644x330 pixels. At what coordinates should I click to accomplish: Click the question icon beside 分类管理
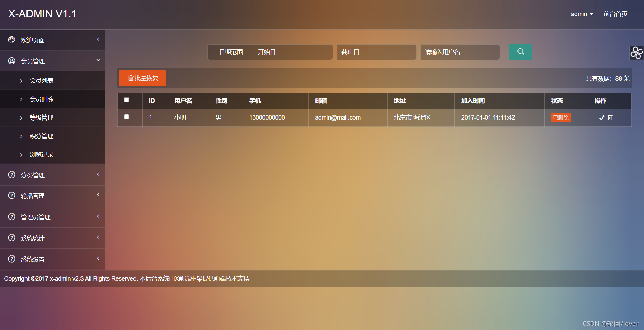[x=12, y=175]
